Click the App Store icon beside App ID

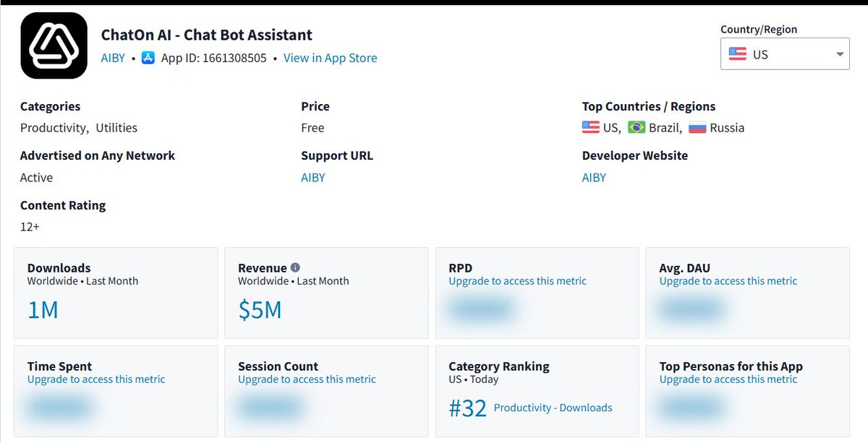tap(148, 58)
